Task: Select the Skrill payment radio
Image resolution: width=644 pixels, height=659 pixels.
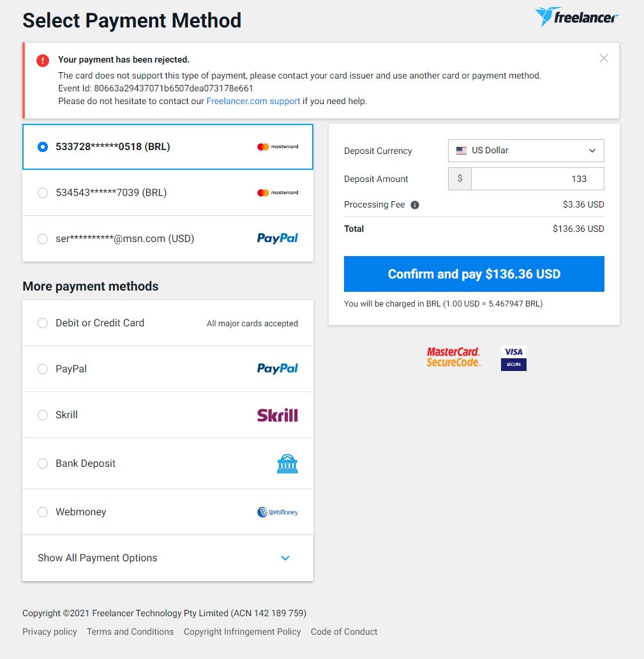Action: pyautogui.click(x=43, y=415)
